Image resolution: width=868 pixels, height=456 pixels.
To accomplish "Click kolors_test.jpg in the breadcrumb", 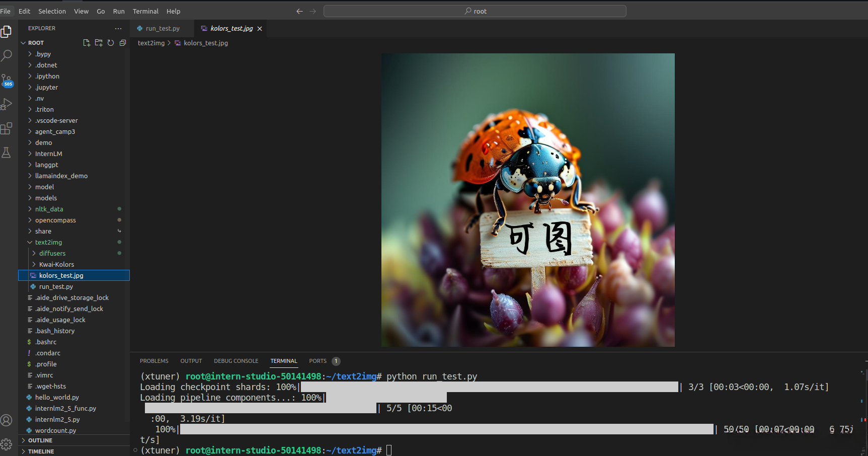I will click(206, 43).
